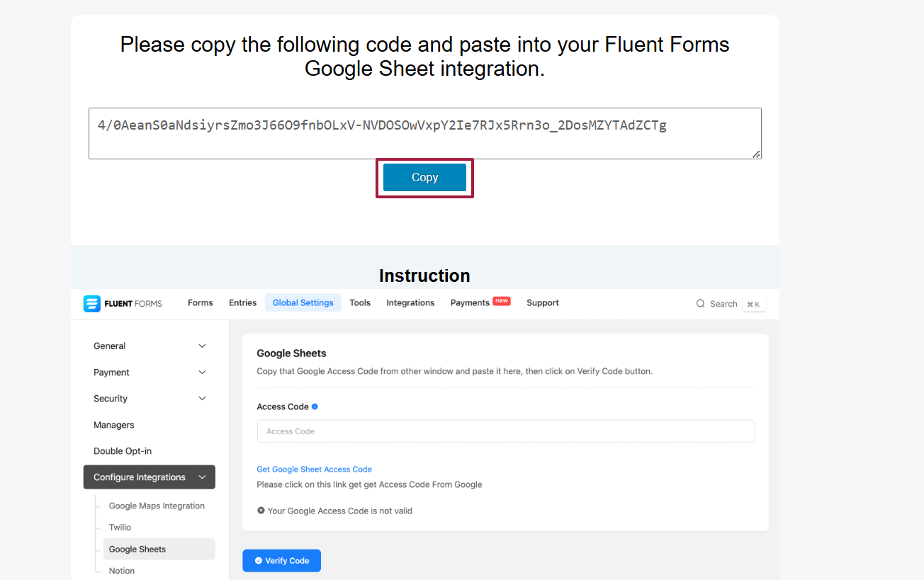The image size is (924, 580).
Task: Click the search magnifier icon
Action: coord(701,304)
